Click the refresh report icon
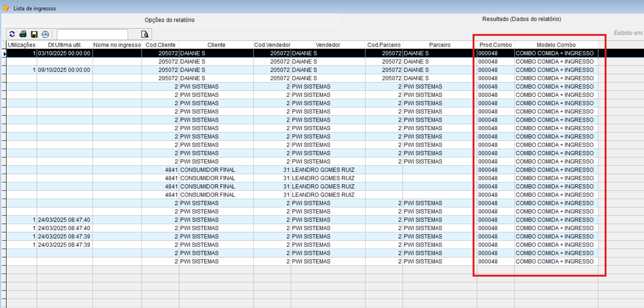 point(12,34)
